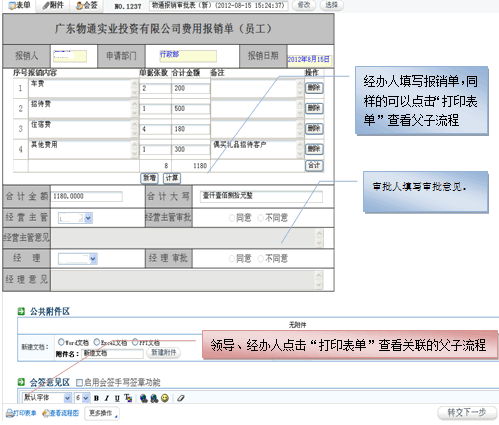
Task: Click the 新建附件 button
Action: [163, 353]
